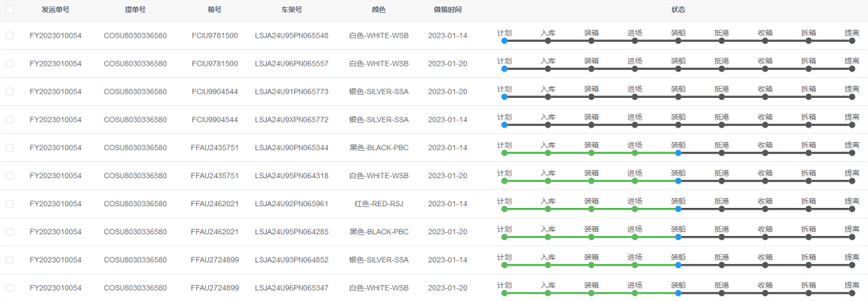Select the checkbox for the 红色-RED-RSJ row
Screen dimensions: 868x301
(10, 204)
